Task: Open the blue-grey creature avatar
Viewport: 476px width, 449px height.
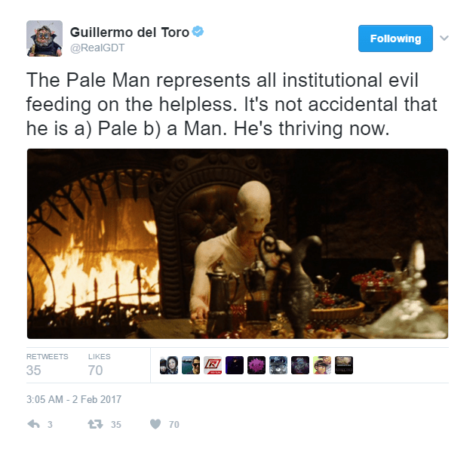Action: pyautogui.click(x=278, y=365)
